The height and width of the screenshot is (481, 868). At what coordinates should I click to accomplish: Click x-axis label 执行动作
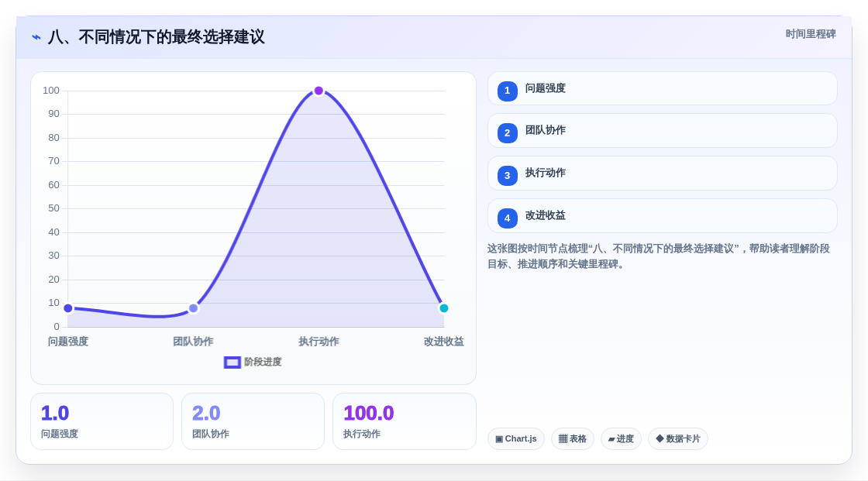pos(319,342)
